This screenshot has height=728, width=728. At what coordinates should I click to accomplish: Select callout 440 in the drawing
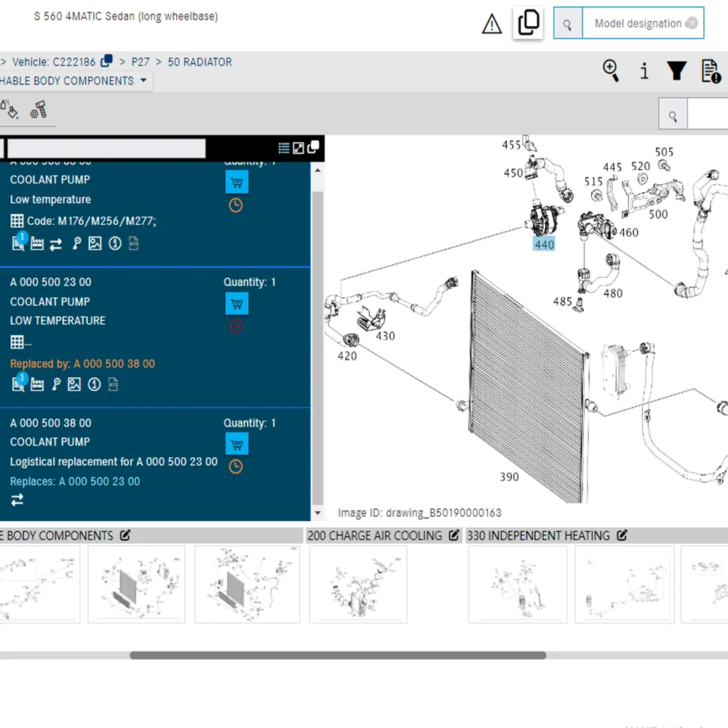tap(544, 244)
